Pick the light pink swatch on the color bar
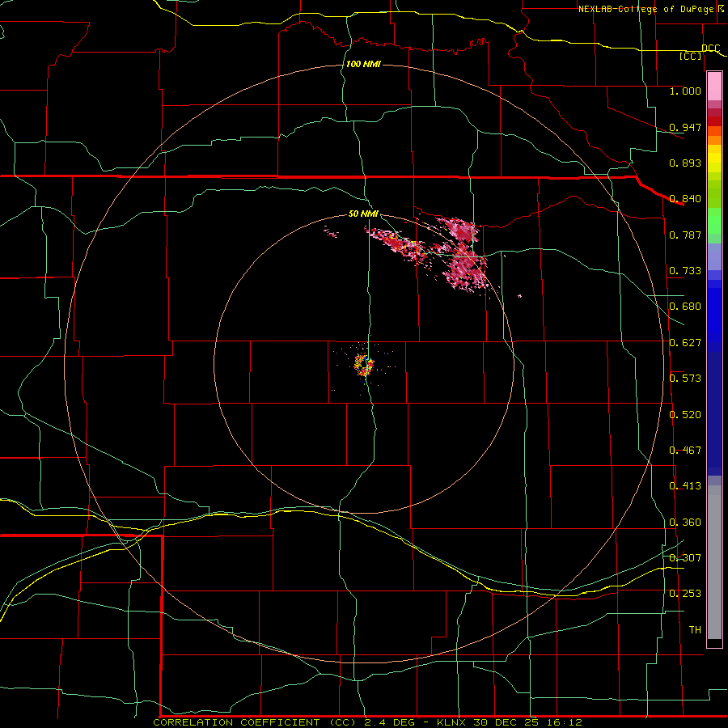The height and width of the screenshot is (728, 728). [x=714, y=87]
